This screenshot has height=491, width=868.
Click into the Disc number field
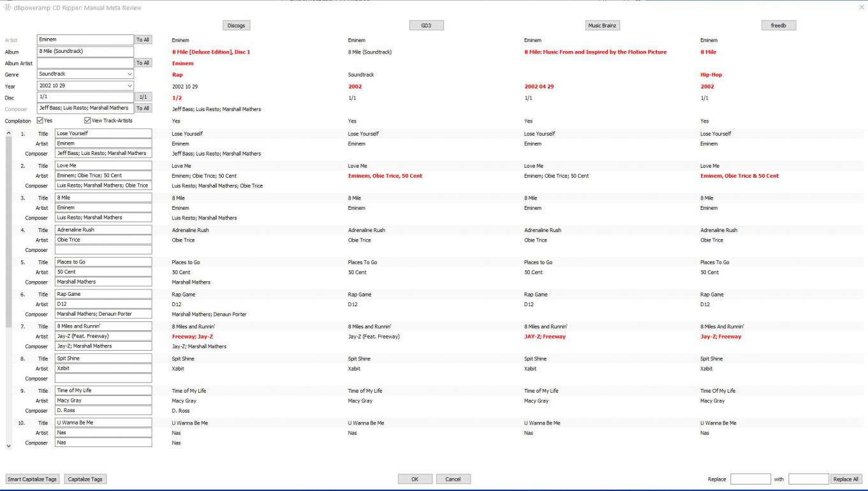point(85,97)
